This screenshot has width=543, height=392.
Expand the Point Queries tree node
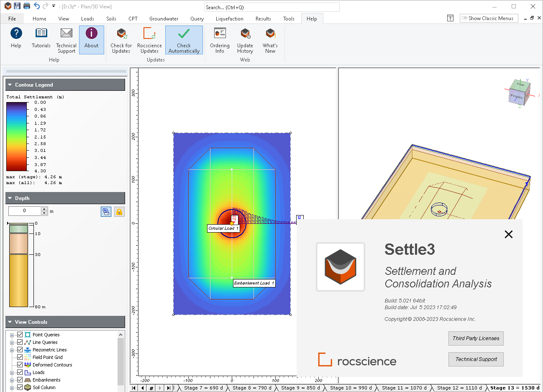tap(12, 335)
